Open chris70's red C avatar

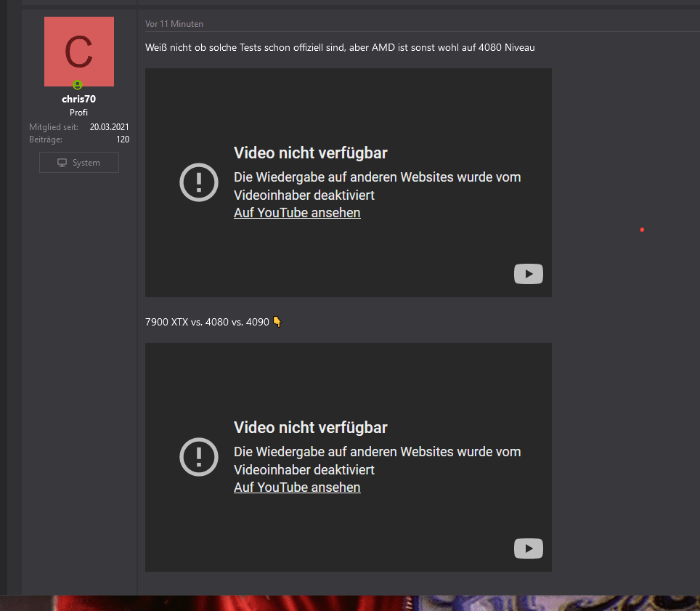pyautogui.click(x=79, y=52)
